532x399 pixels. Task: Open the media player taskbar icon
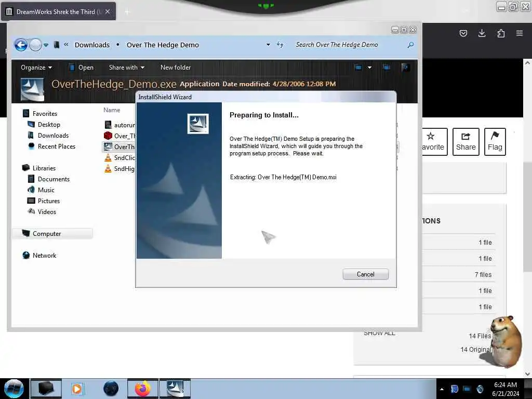pyautogui.click(x=77, y=389)
